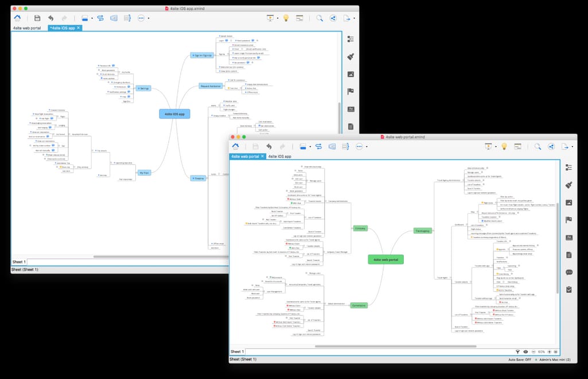Image resolution: width=588 pixels, height=379 pixels.
Task: Open export dropdown arrow in web portal toolbar
Action: (x=573, y=147)
